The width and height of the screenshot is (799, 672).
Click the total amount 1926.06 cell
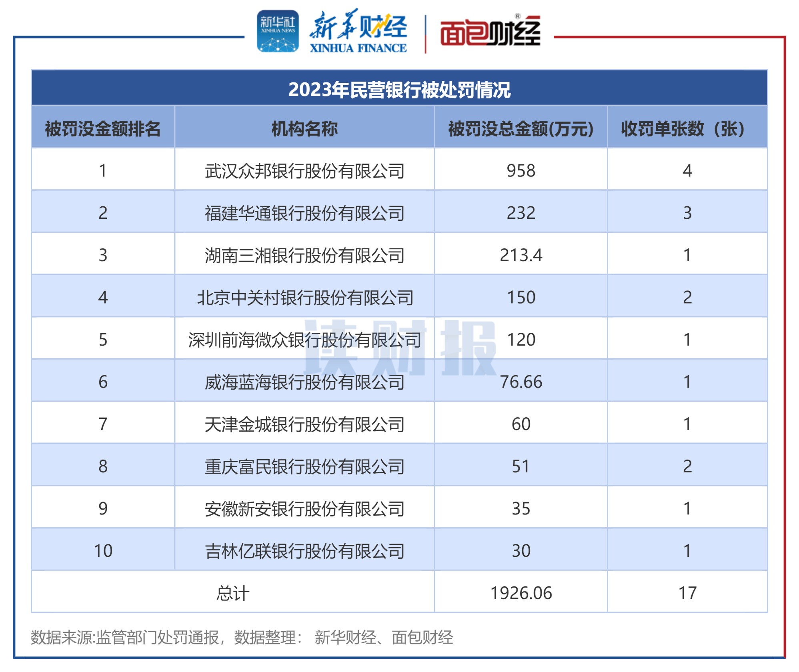[x=521, y=593]
